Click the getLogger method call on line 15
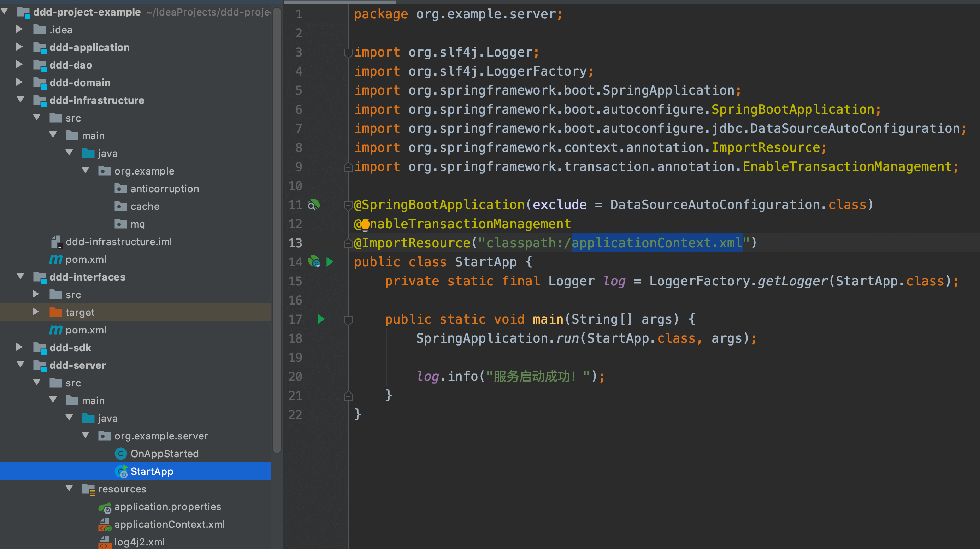Screen dimensions: 980x549 pyautogui.click(x=792, y=281)
